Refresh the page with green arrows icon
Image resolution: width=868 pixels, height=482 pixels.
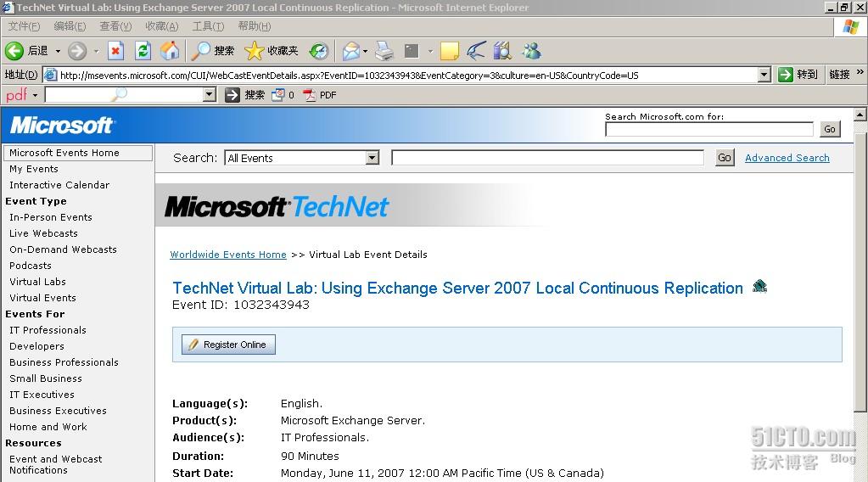tap(143, 51)
